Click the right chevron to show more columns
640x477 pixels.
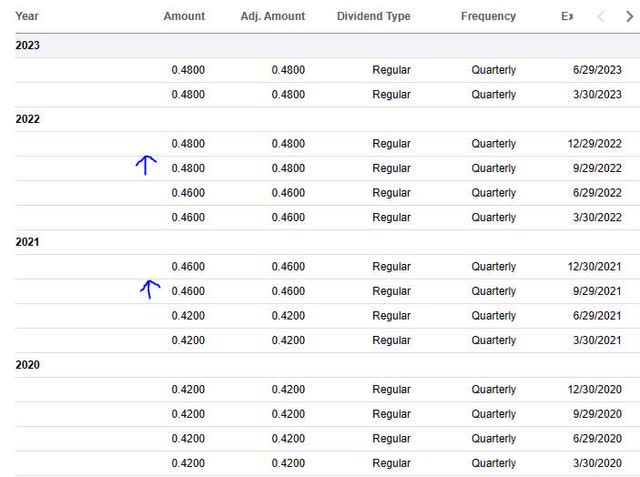point(629,16)
